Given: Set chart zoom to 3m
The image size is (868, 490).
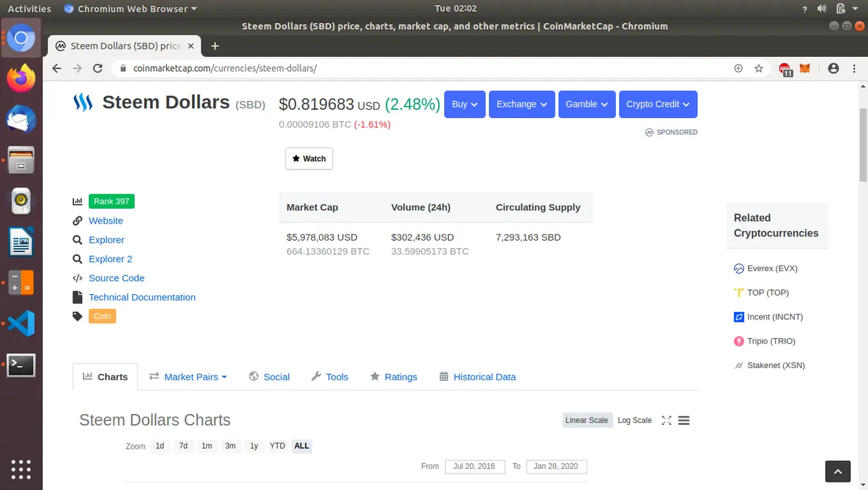Looking at the screenshot, I should coord(231,446).
